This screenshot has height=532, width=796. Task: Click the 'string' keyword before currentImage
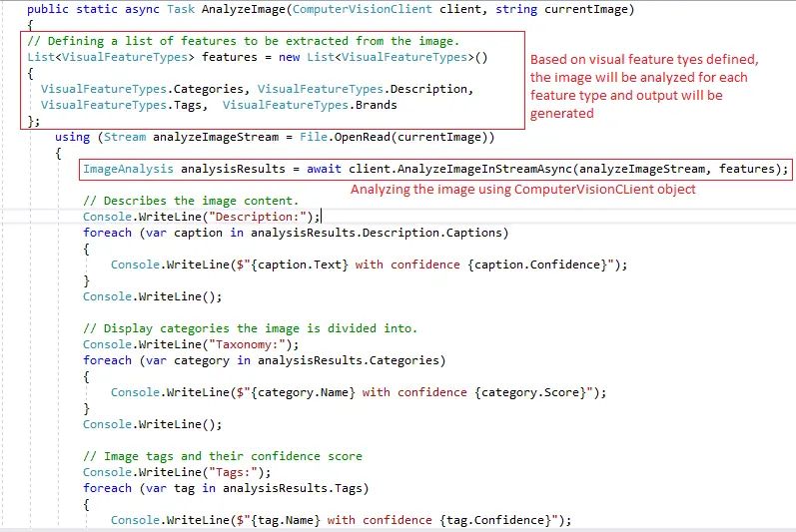point(516,9)
